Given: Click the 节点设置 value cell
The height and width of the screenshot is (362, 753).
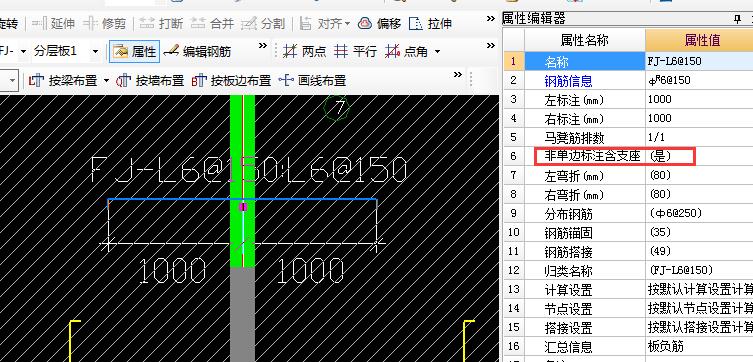Looking at the screenshot, I should [x=699, y=308].
